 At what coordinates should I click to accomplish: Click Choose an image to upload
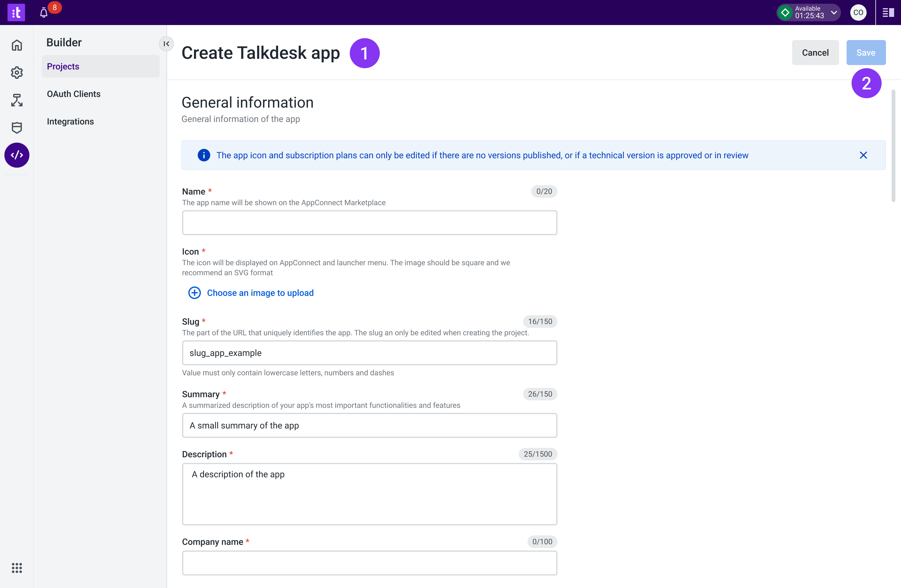click(x=260, y=293)
